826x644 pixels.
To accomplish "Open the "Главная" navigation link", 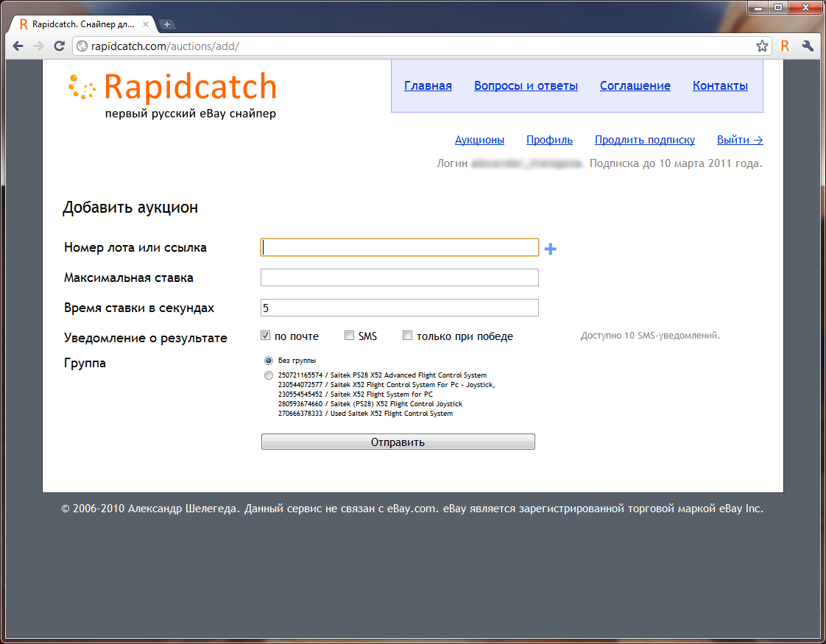I will pos(428,86).
